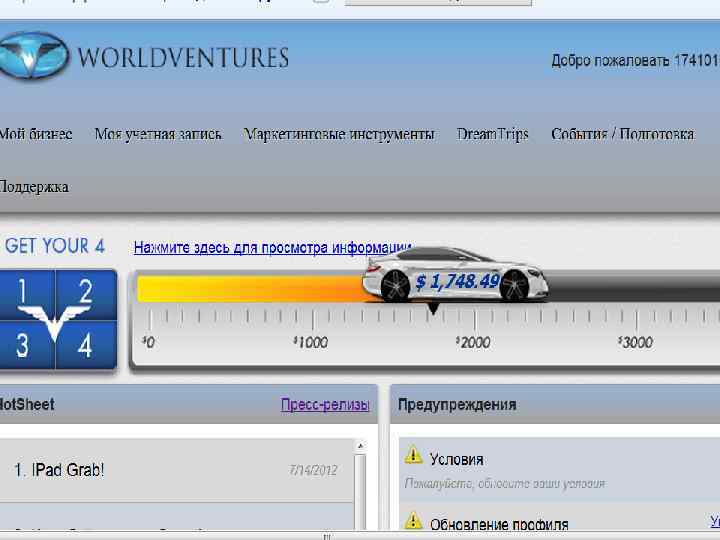This screenshot has width=720, height=540.
Task: Click the Нажмите здесь для просмотра информации link
Action: 274,248
